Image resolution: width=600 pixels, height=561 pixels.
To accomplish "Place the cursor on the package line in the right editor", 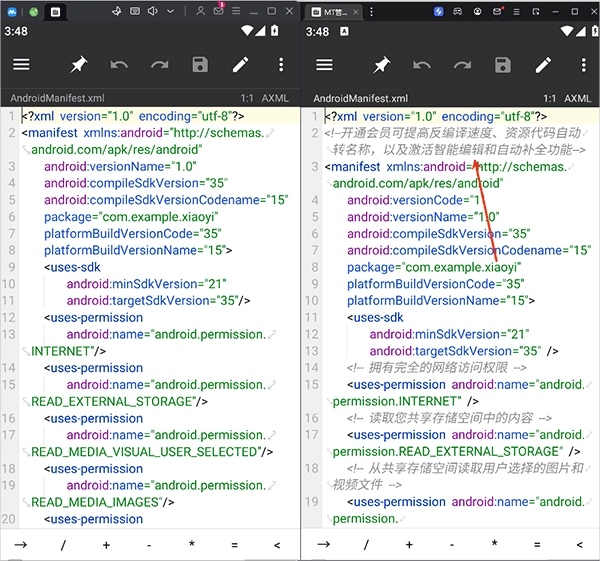I will (435, 267).
